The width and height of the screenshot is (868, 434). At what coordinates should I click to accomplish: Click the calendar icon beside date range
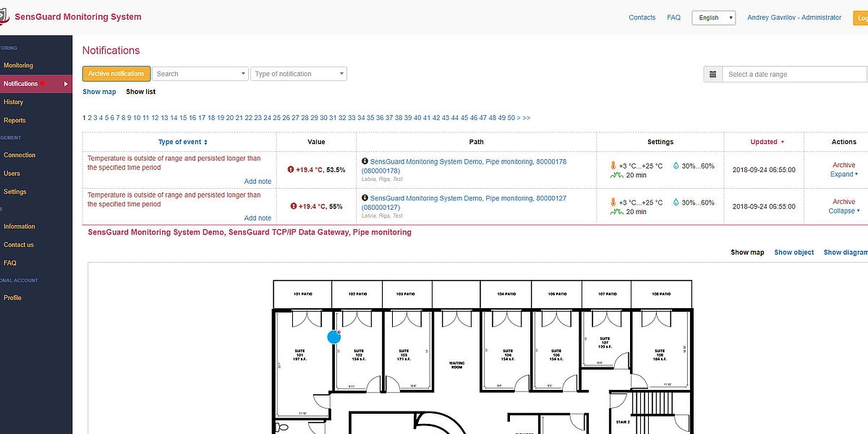pos(712,74)
